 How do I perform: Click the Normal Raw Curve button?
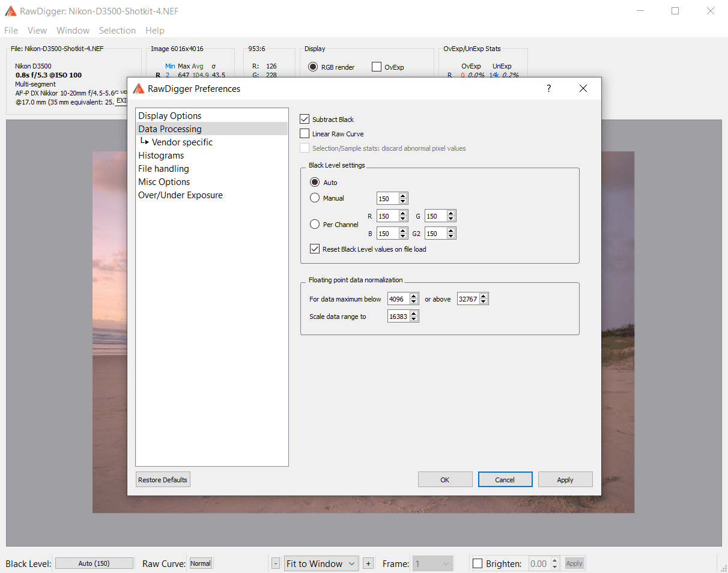[201, 563]
